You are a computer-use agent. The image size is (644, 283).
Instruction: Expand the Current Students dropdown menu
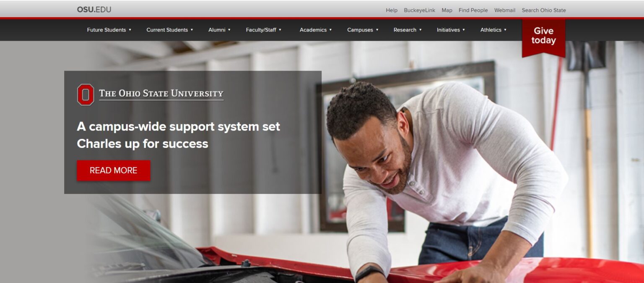pos(170,30)
